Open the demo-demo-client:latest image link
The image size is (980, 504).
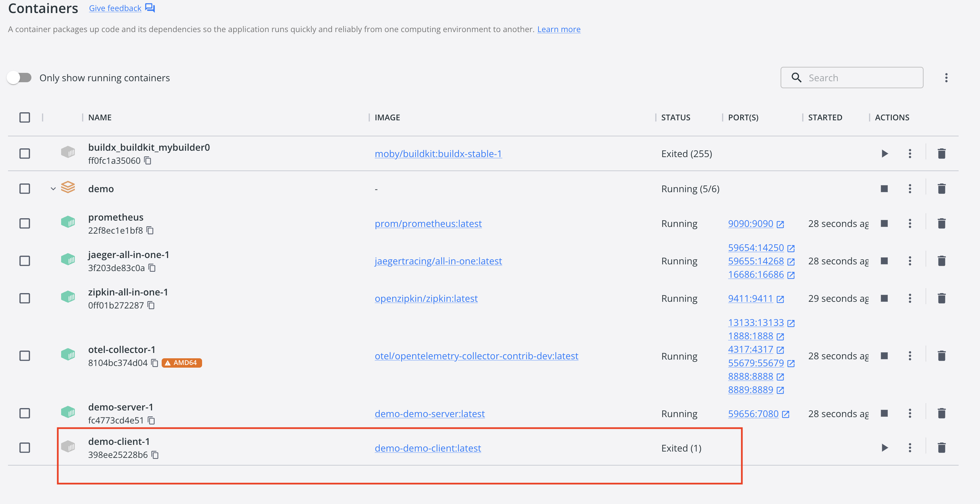click(428, 448)
